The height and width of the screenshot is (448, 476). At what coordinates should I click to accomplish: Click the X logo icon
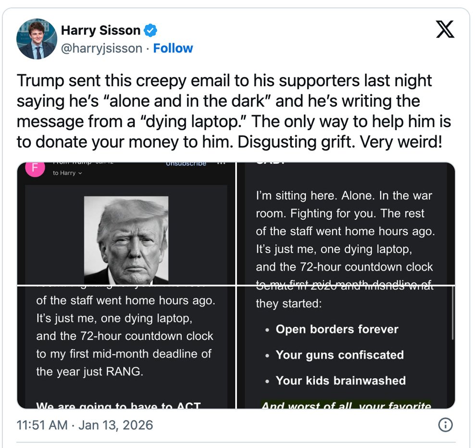(444, 31)
